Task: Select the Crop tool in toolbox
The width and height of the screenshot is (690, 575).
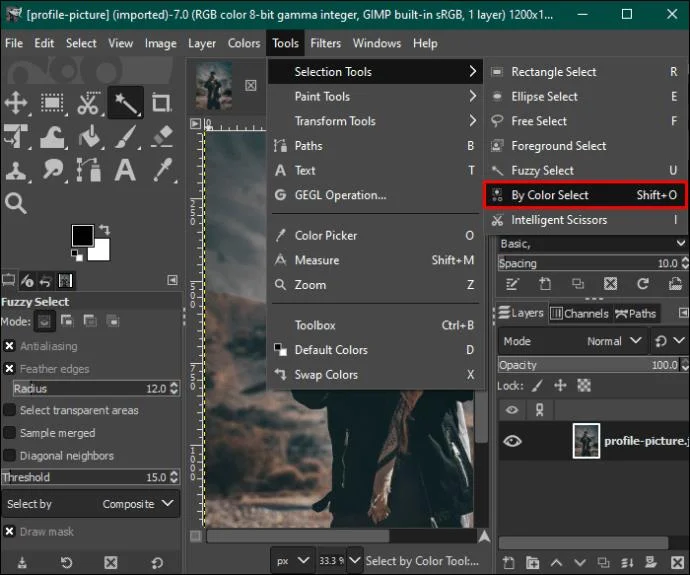Action: 161,103
